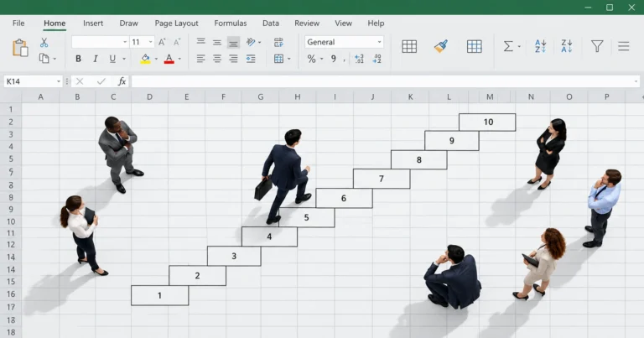Click the Format Painter brush icon
Viewport: 644px width, 338px height.
tap(441, 46)
